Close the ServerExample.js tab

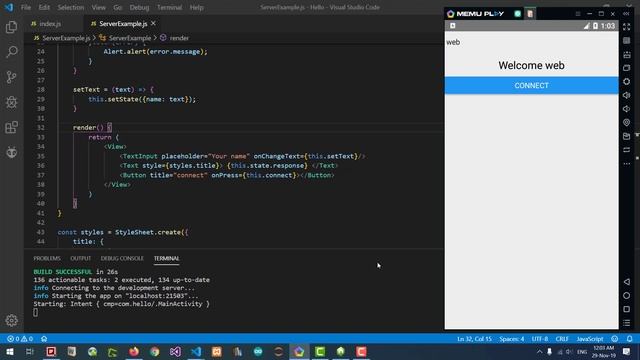153,24
